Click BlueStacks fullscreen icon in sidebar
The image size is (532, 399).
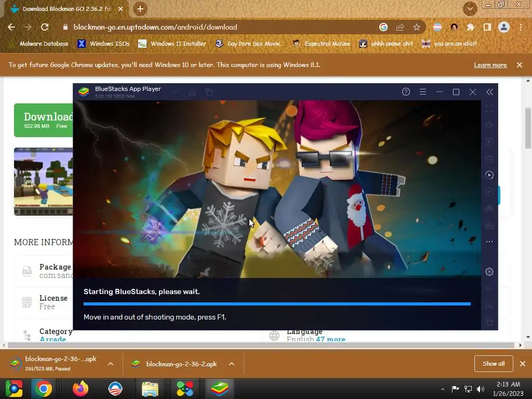click(489, 109)
